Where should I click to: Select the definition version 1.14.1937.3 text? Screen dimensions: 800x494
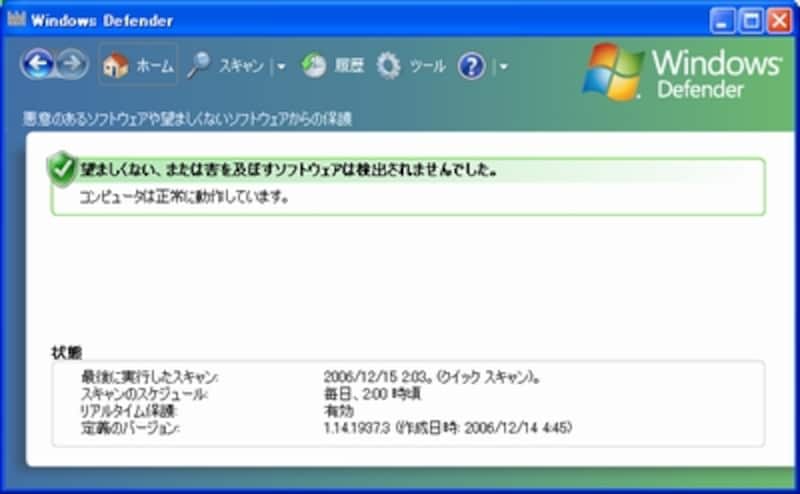(448, 427)
